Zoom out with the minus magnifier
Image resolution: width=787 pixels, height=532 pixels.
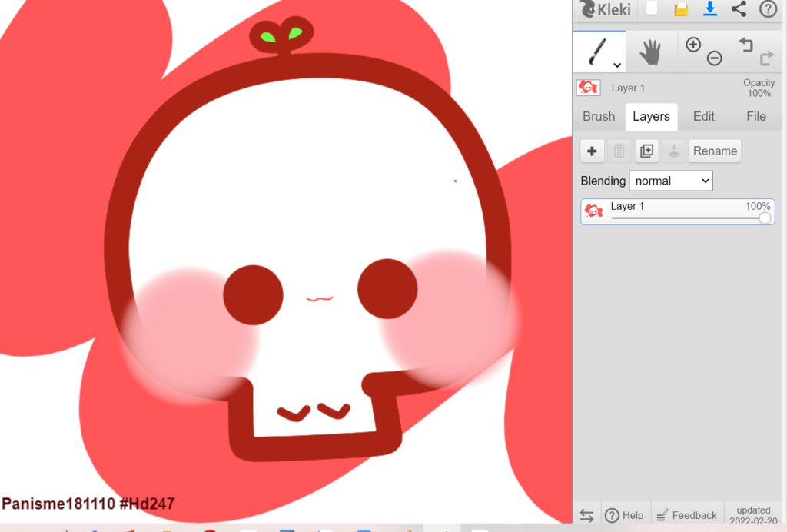coord(714,58)
